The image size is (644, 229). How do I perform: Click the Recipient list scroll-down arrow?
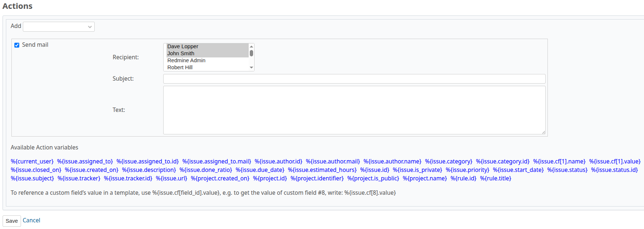point(251,67)
